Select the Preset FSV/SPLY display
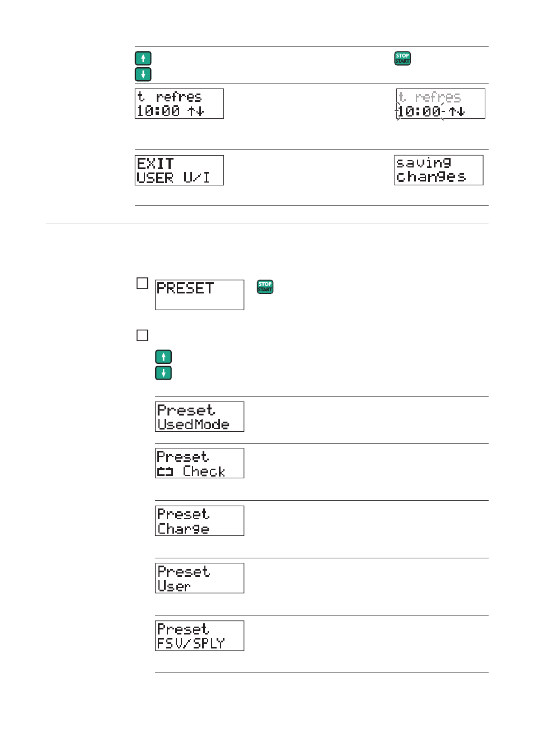This screenshot has width=534, height=756. tap(199, 636)
